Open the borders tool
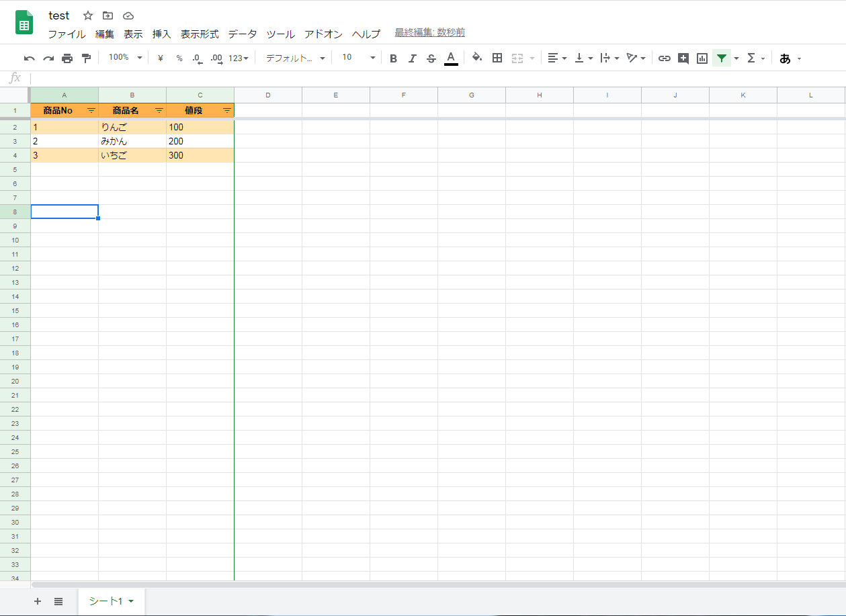 coord(497,58)
